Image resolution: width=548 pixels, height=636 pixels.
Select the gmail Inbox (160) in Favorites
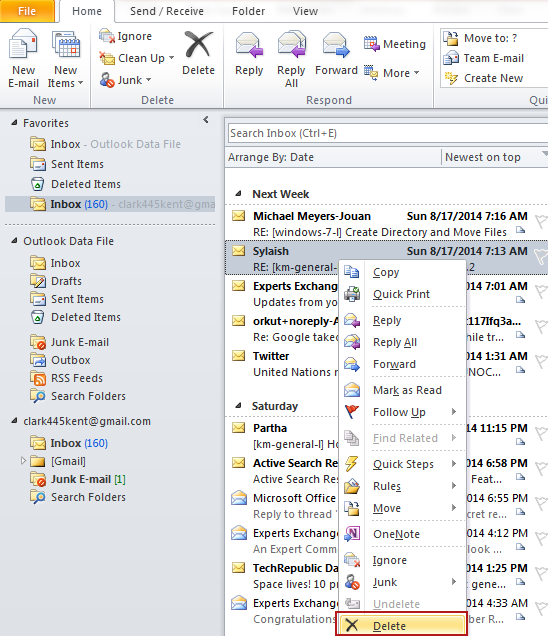point(110,204)
